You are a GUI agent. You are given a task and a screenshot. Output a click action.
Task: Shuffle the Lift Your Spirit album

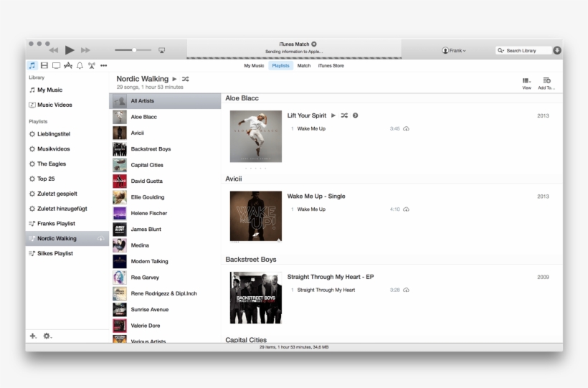coord(344,115)
